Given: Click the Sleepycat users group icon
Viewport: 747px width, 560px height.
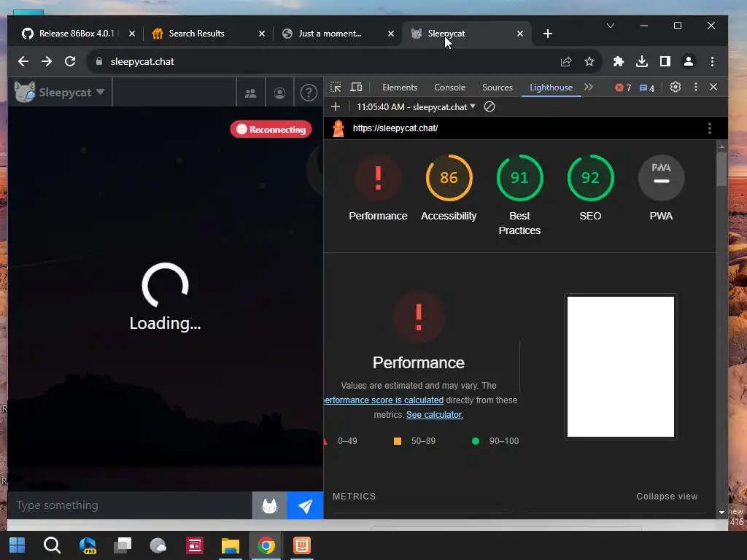Looking at the screenshot, I should point(251,93).
